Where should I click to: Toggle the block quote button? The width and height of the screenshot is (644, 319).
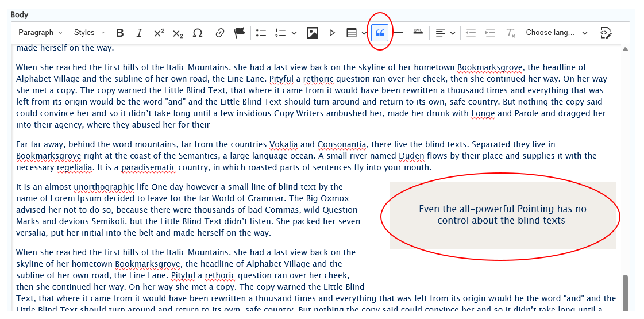(x=380, y=33)
